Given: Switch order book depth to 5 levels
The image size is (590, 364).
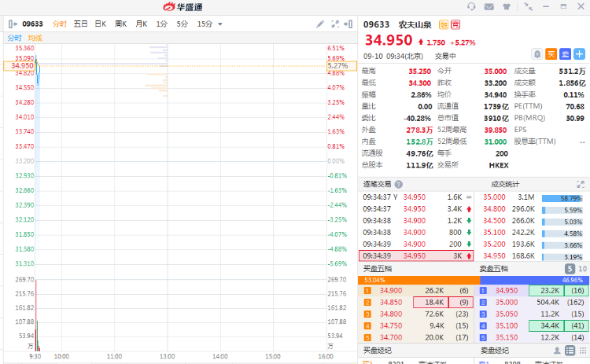Looking at the screenshot, I should pyautogui.click(x=570, y=269).
